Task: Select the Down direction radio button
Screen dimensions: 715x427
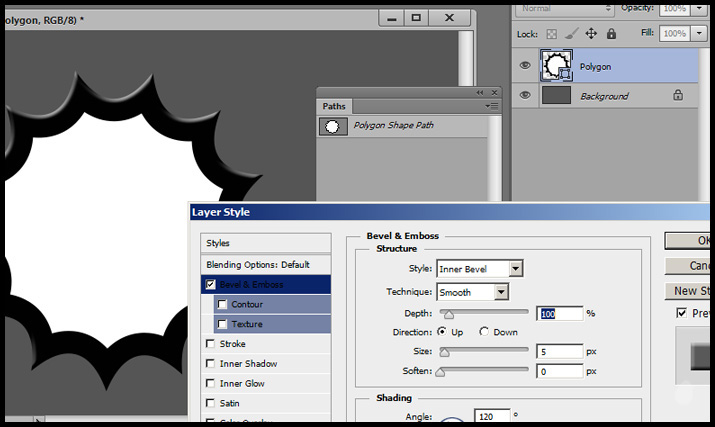Action: (485, 332)
